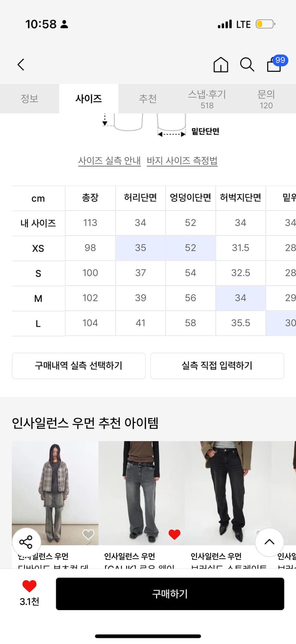Tap the yellow battery toggle in status bar
The width and height of the screenshot is (296, 644).
pyautogui.click(x=265, y=24)
